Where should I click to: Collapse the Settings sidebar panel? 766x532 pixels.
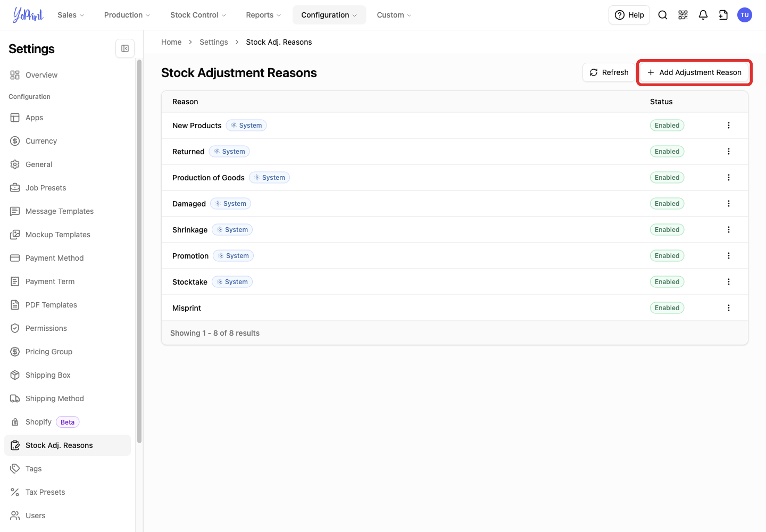pos(125,48)
